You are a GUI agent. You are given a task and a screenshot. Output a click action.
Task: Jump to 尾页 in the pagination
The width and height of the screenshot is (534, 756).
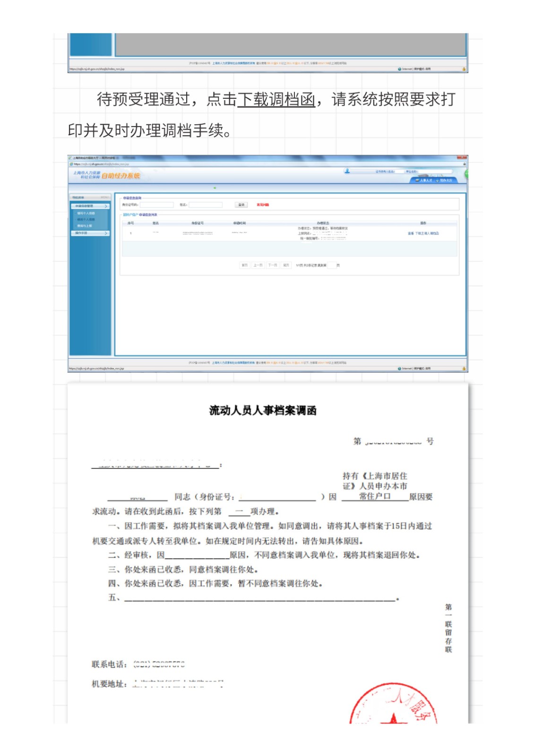click(x=286, y=266)
